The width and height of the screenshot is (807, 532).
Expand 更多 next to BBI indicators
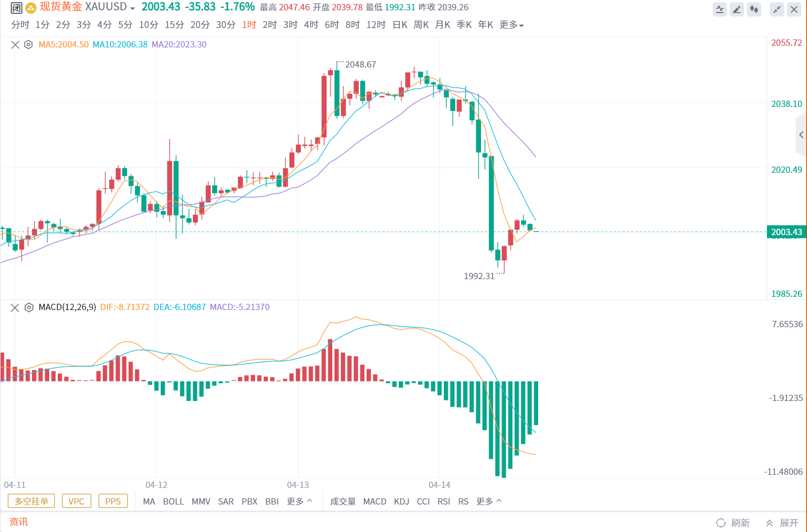click(300, 501)
